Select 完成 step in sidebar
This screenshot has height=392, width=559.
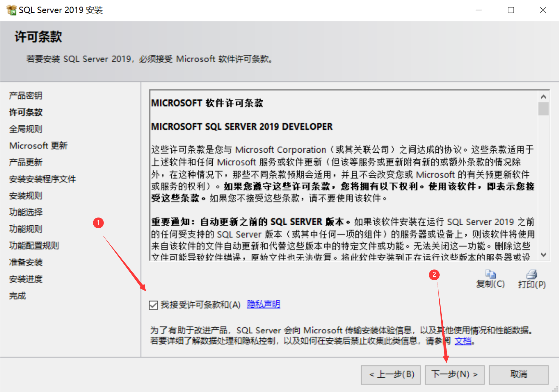pyautogui.click(x=17, y=296)
